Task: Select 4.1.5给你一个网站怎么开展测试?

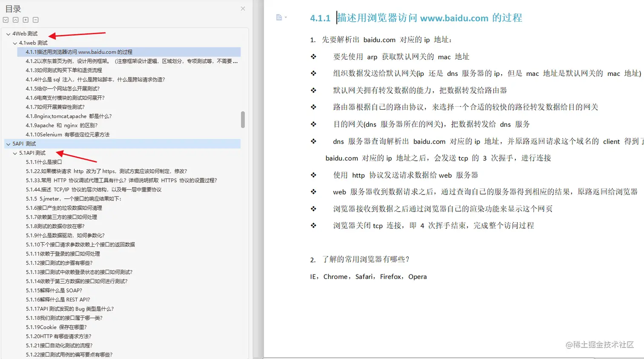Action: click(x=63, y=89)
